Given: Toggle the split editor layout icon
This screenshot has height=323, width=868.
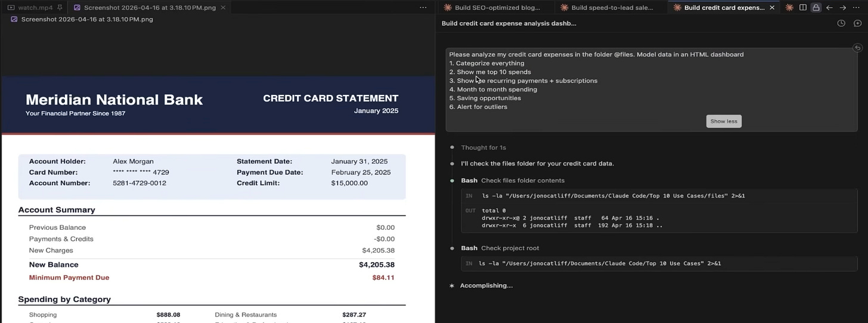Looking at the screenshot, I should [x=803, y=8].
